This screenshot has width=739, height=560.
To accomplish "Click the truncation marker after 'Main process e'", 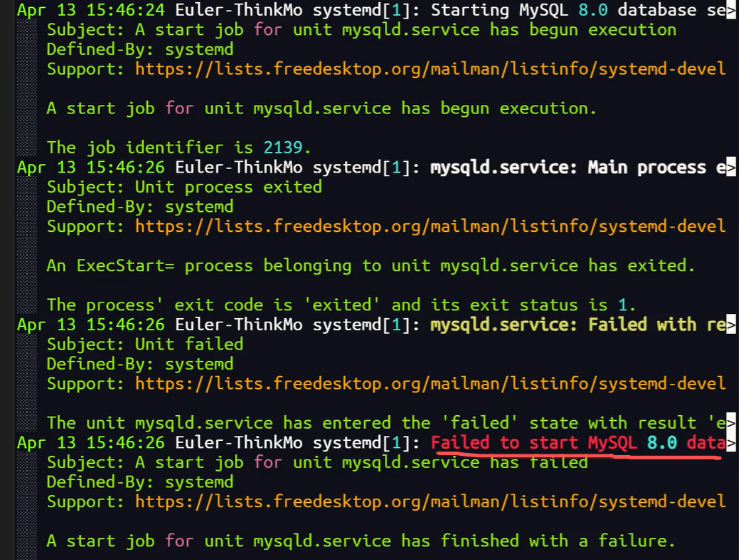I will point(731,168).
